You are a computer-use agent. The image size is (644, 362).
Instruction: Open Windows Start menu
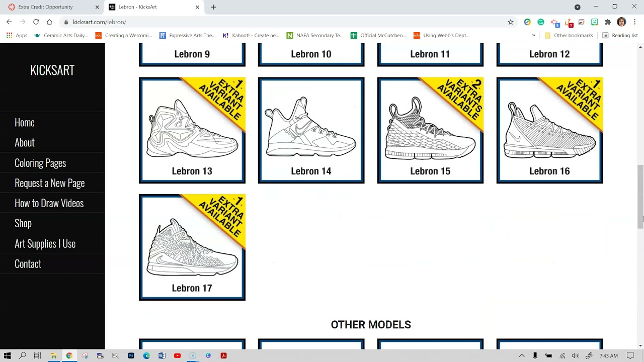pyautogui.click(x=7, y=355)
